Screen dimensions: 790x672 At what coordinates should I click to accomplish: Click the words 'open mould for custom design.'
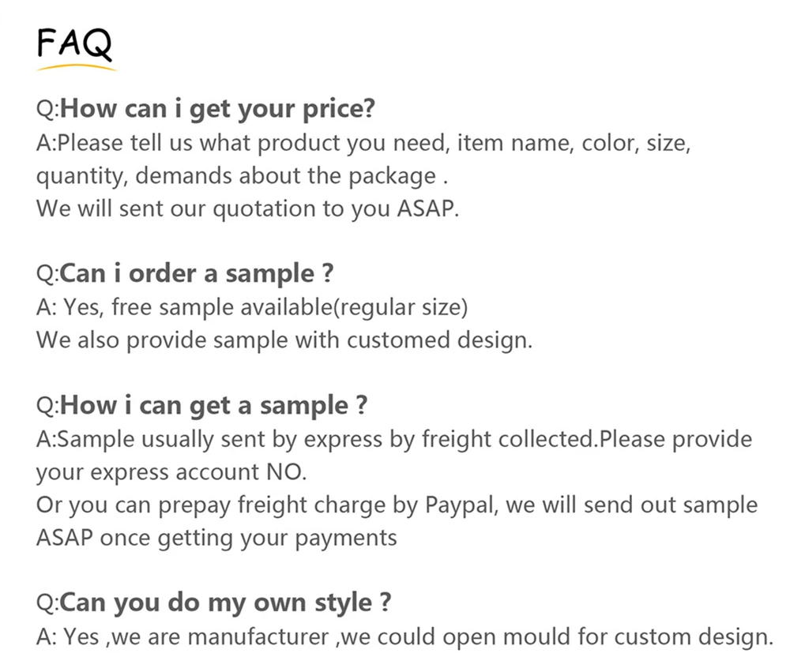click(608, 636)
